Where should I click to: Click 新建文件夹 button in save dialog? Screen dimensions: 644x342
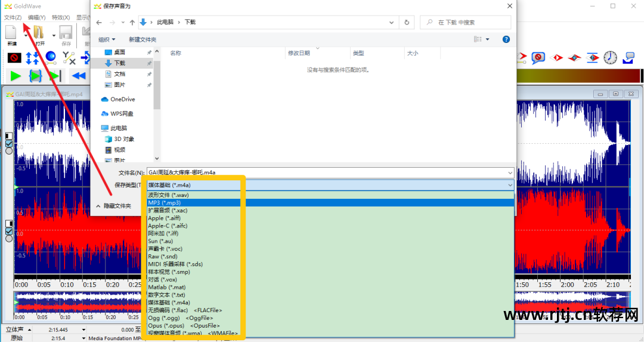tap(143, 39)
